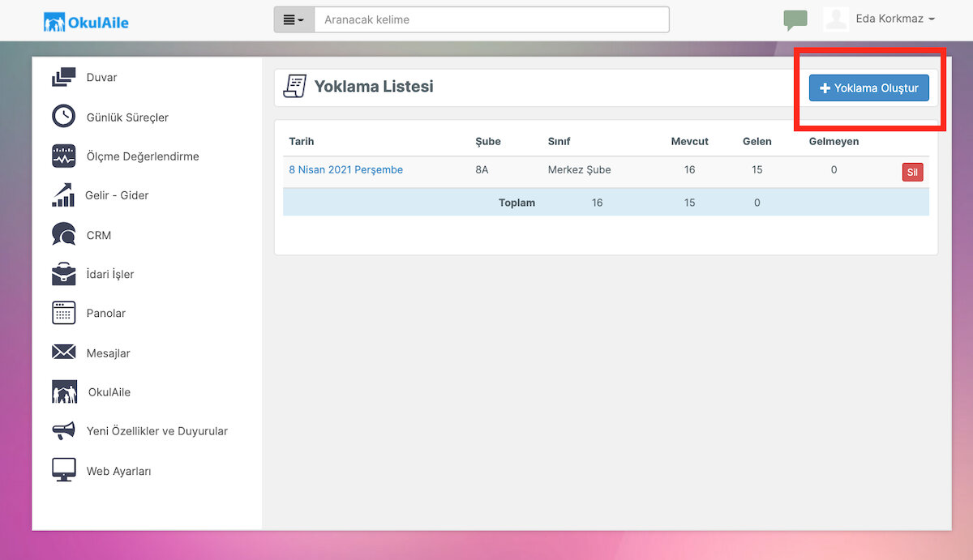
Task: Expand the search filter dropdown
Action: coord(294,19)
